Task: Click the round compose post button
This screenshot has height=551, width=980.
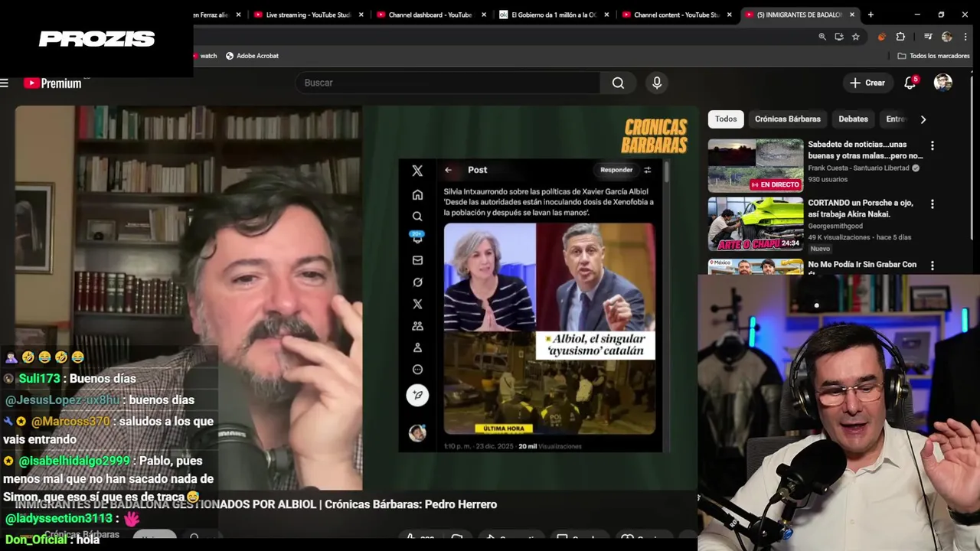Action: point(417,395)
